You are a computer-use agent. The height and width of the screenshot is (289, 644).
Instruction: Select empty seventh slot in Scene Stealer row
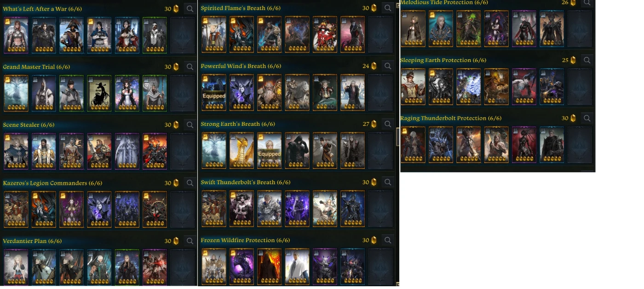pyautogui.click(x=183, y=151)
